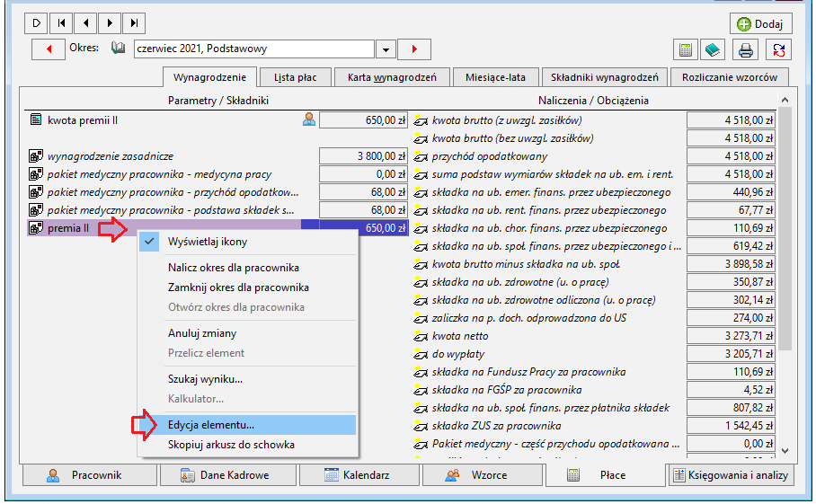Switch to Lista płac tab
The width and height of the screenshot is (816, 504).
tap(296, 77)
